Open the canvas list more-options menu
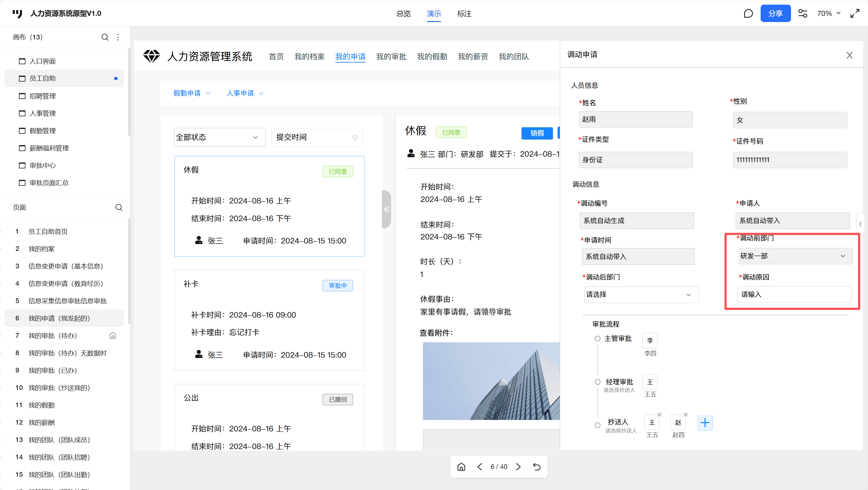 click(x=118, y=37)
